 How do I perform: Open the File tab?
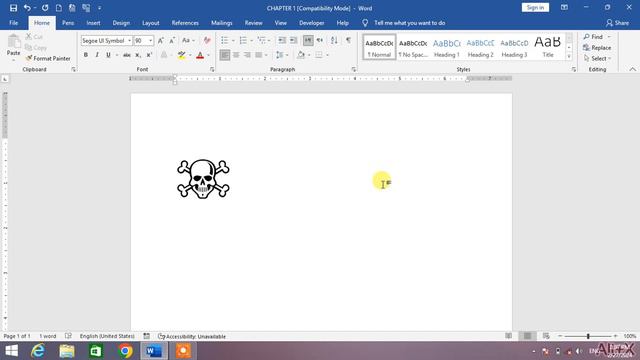[13, 23]
